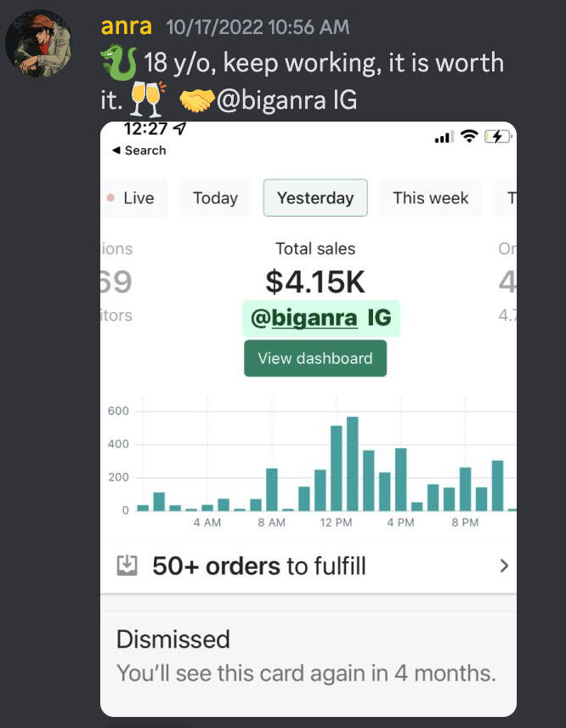
Task: Expand the orders to fulfill chevron
Action: tap(504, 566)
